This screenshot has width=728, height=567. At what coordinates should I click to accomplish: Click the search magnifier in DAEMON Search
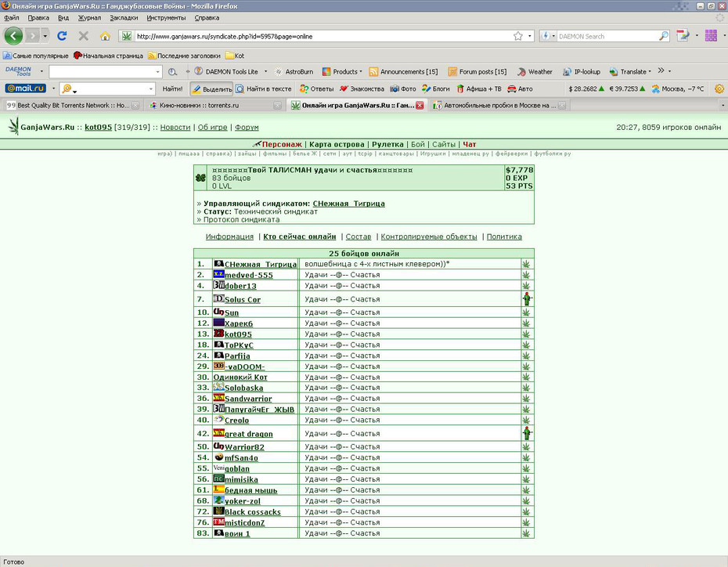click(664, 36)
